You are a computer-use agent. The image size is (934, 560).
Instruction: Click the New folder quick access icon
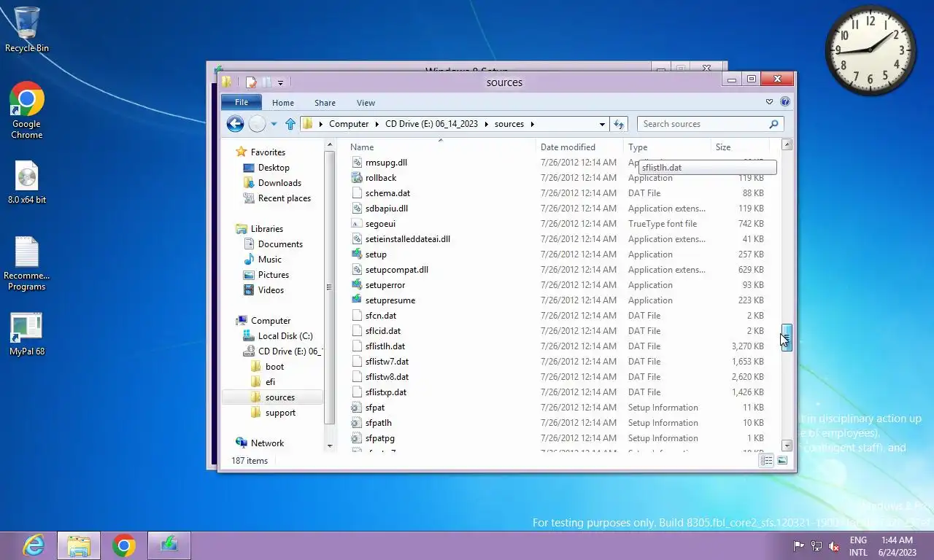(x=267, y=82)
